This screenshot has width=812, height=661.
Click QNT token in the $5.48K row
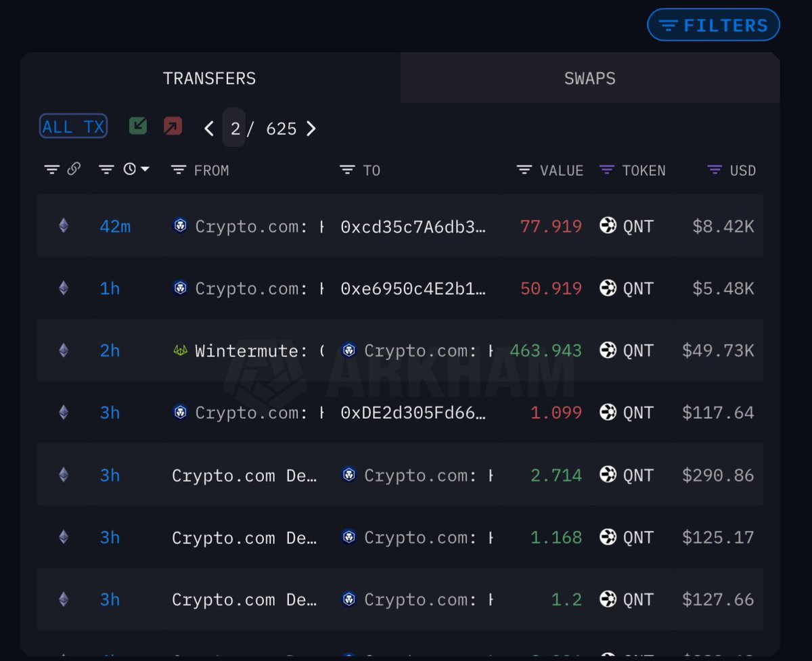pyautogui.click(x=627, y=288)
